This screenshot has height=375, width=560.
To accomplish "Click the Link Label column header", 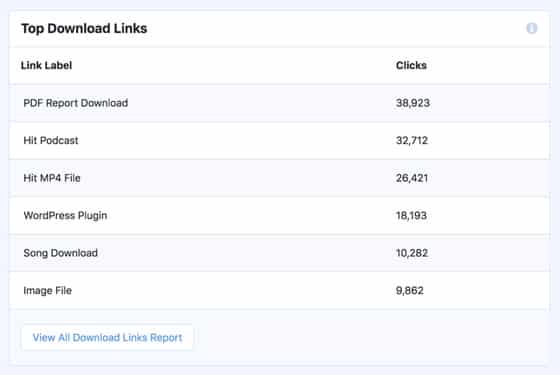I will coord(46,65).
